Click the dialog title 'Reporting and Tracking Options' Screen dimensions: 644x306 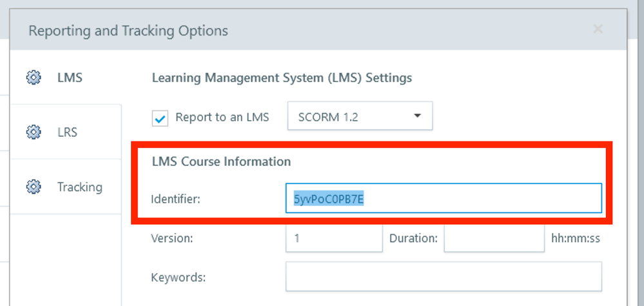(x=128, y=30)
